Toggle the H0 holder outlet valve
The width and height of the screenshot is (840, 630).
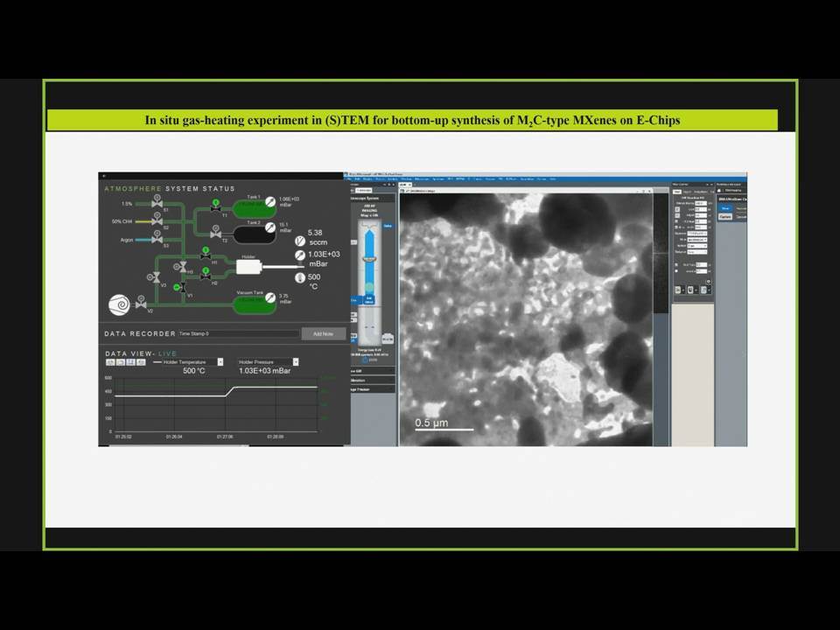point(205,274)
